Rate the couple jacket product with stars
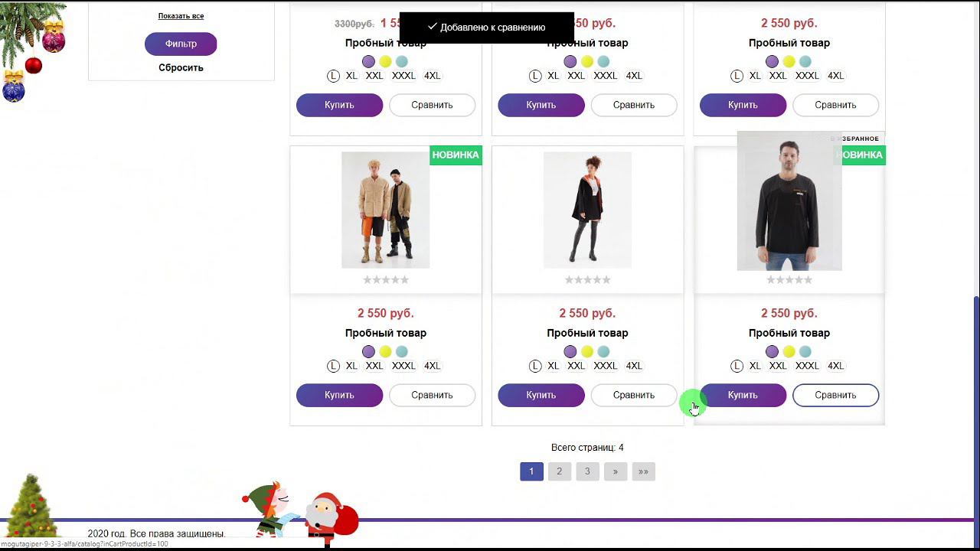The height and width of the screenshot is (551, 980). [x=386, y=280]
